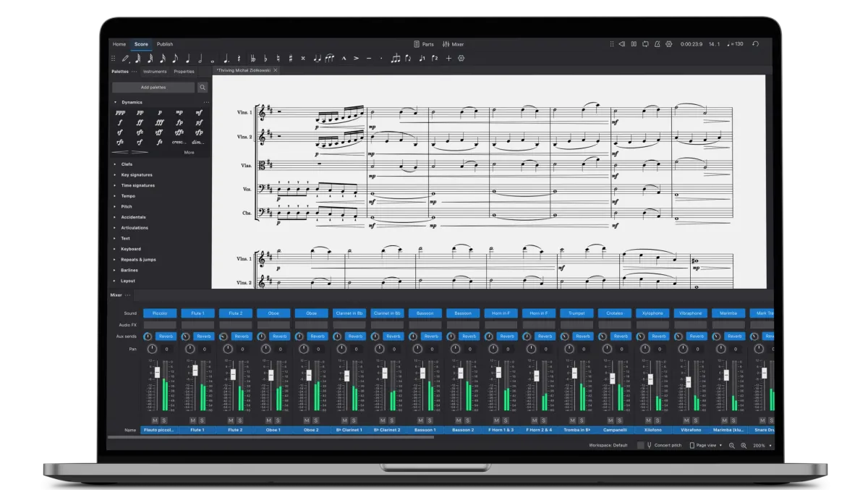Screen dimensions: 868x490
Task: Apply sharp accidental
Action: (x=291, y=58)
